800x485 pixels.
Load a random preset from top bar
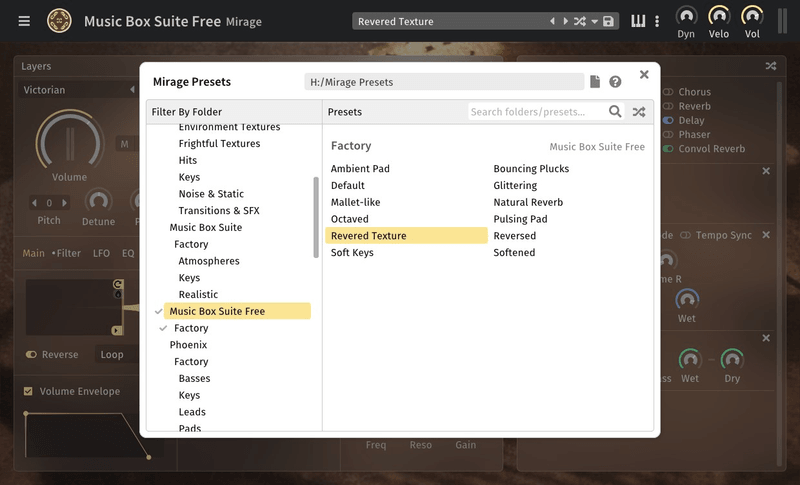pos(580,21)
